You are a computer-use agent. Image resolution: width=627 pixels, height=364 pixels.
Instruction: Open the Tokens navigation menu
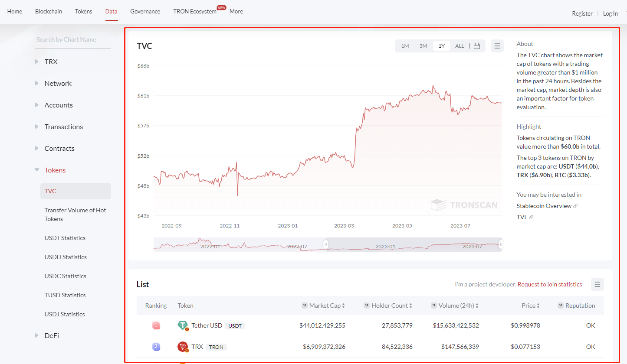point(84,11)
